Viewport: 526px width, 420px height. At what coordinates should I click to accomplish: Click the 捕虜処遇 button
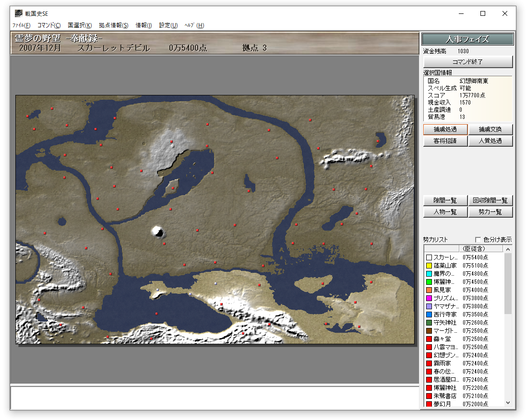coord(445,129)
